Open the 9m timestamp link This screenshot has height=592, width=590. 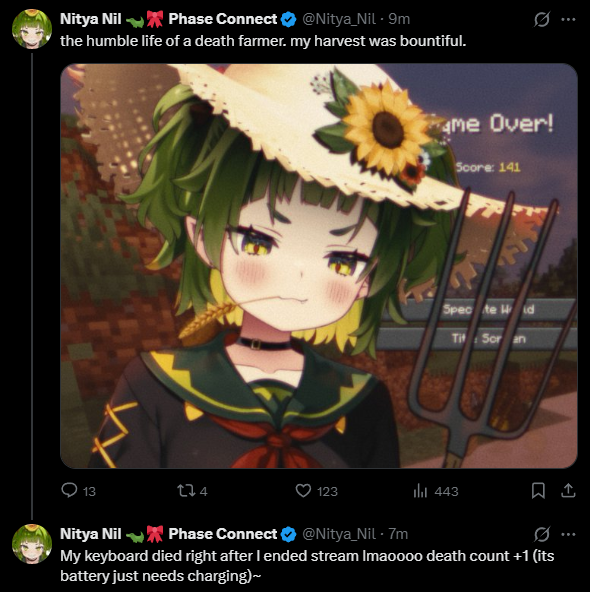tap(399, 19)
